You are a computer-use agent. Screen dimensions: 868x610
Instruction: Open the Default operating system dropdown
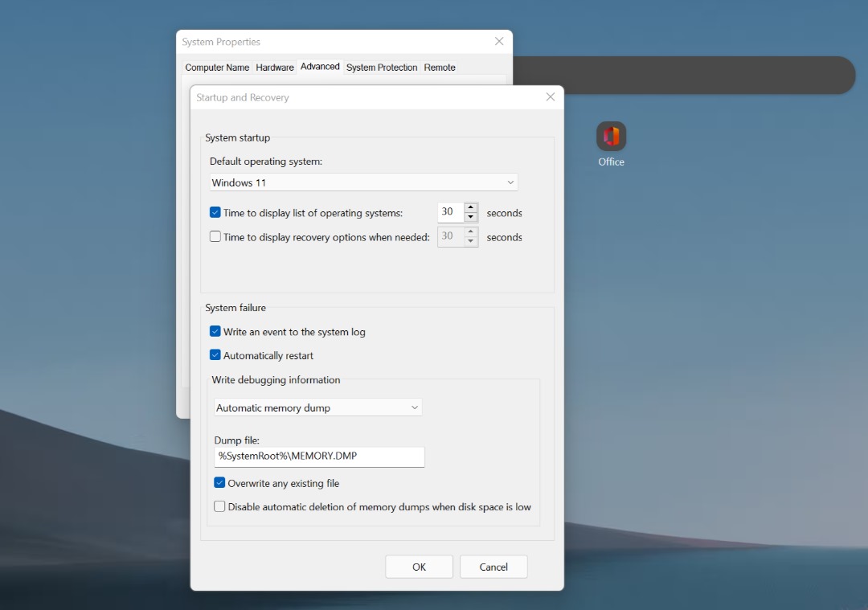(x=364, y=182)
